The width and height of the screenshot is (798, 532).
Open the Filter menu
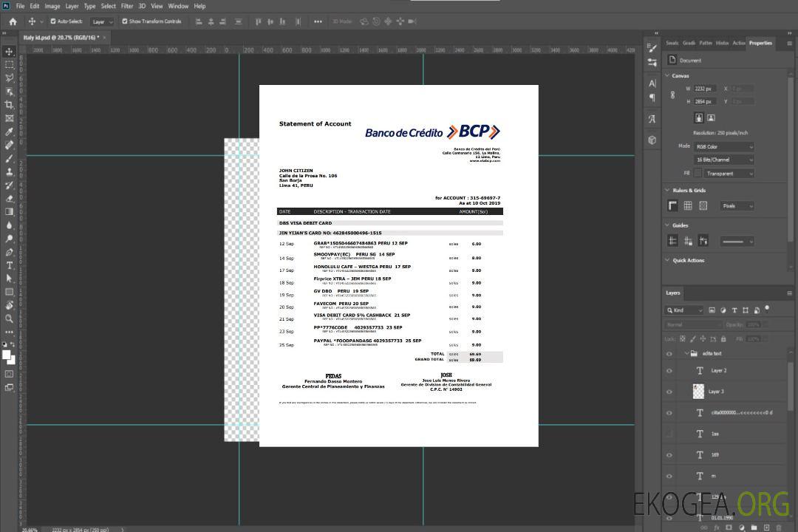127,6
